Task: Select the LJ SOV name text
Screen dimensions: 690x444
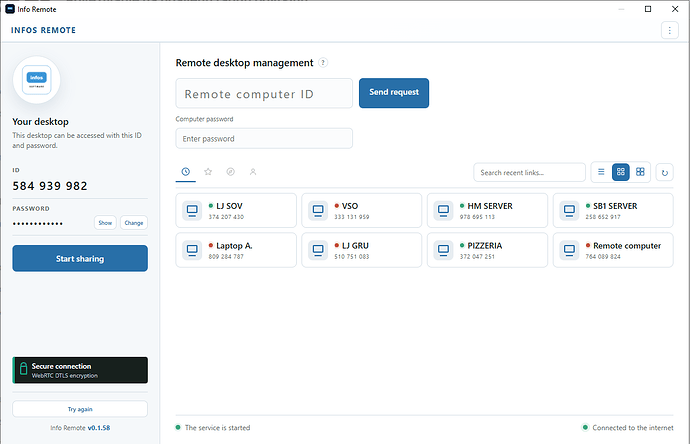Action: (229, 206)
